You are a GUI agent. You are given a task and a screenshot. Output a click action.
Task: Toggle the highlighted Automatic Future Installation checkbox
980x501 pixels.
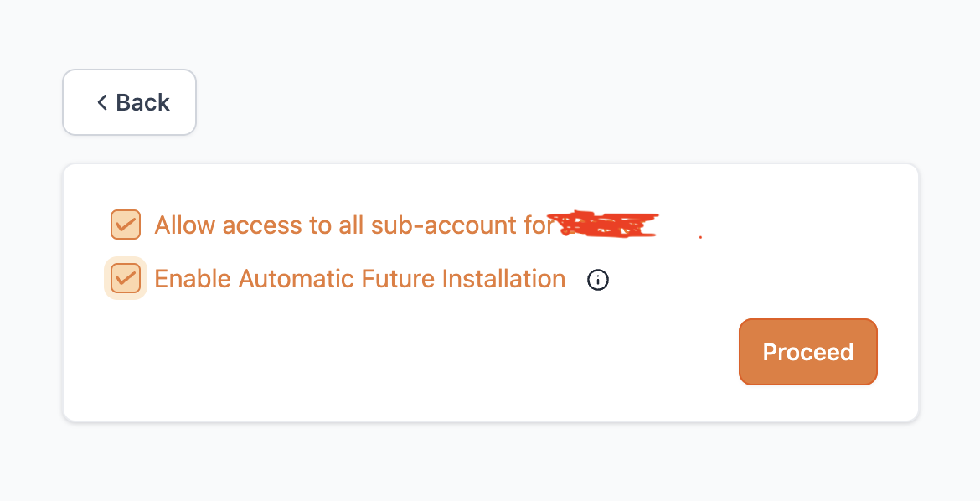tap(126, 278)
